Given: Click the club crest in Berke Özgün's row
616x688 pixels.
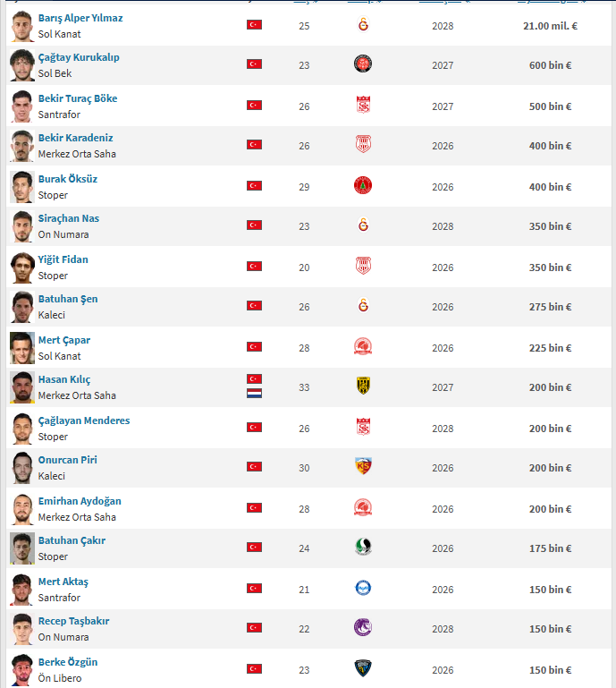Looking at the screenshot, I should [x=363, y=668].
